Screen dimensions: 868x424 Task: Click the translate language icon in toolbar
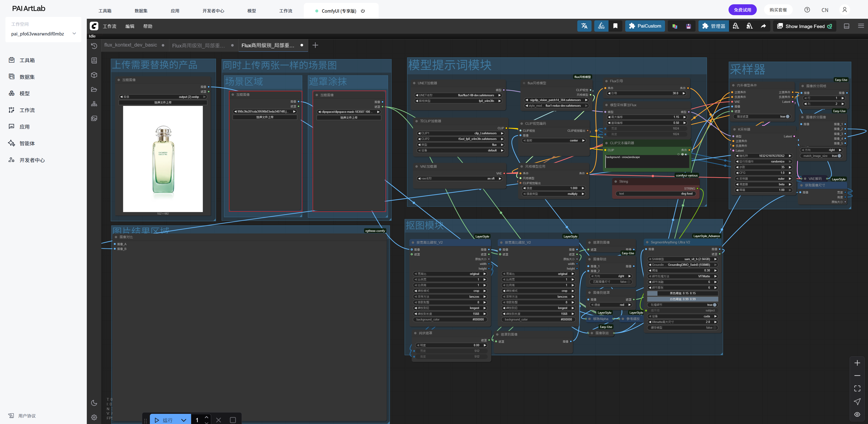click(x=584, y=26)
